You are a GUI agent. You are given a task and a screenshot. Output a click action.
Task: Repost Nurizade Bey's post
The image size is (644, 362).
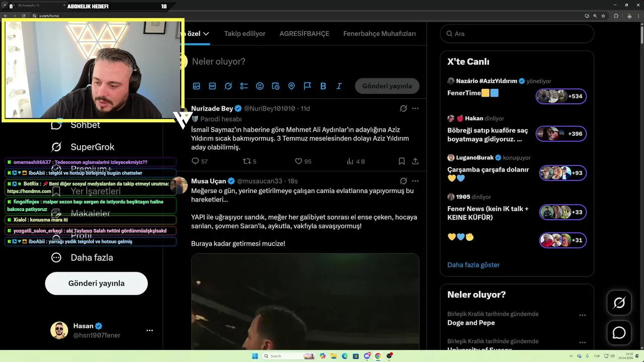[247, 161]
